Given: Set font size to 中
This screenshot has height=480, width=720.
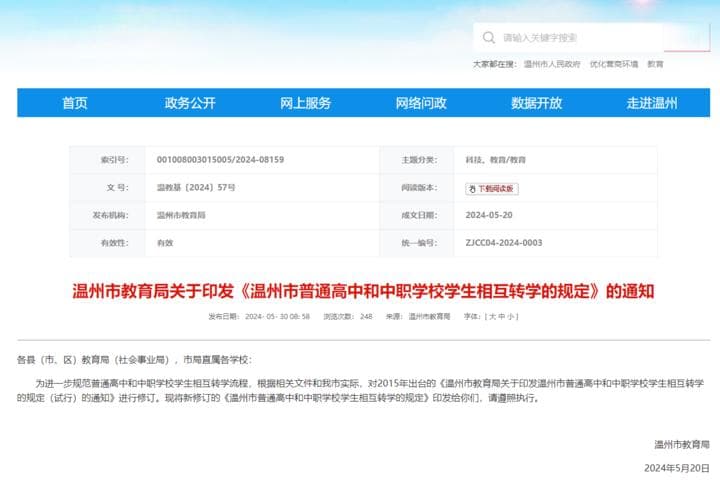Looking at the screenshot, I should [502, 316].
